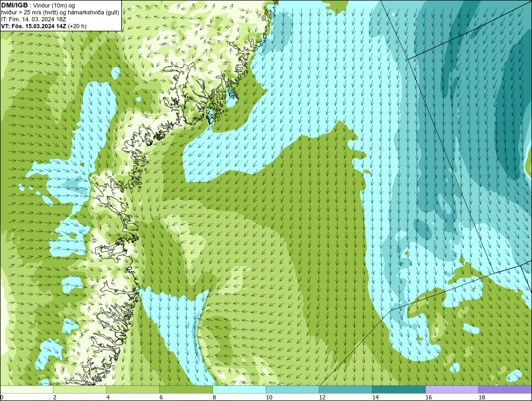Click the 2–4 m/s light green legend swatch
The image size is (532, 401).
point(80,389)
